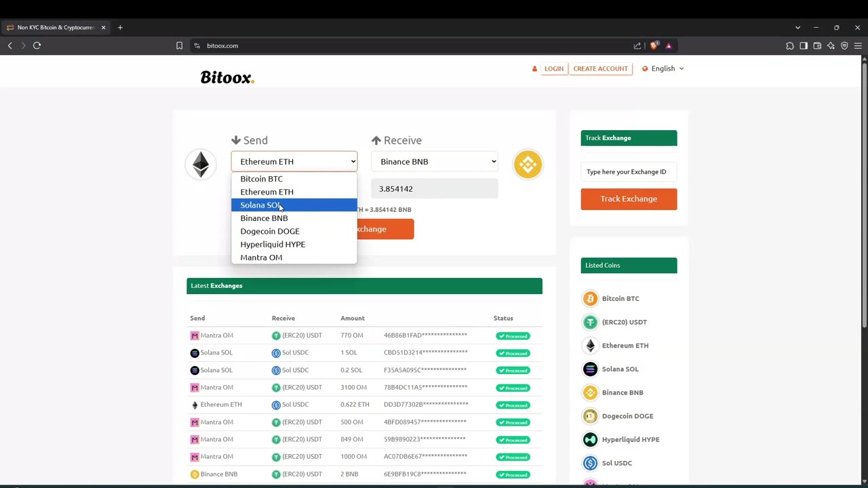This screenshot has width=868, height=488.
Task: Open the Brave VPN shield icon
Action: click(844, 45)
